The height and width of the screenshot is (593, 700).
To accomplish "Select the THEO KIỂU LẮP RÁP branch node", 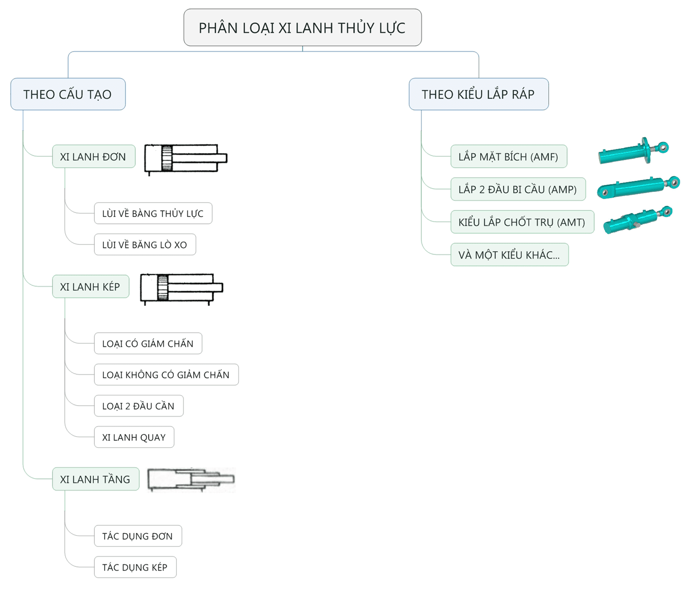I will pos(478,94).
